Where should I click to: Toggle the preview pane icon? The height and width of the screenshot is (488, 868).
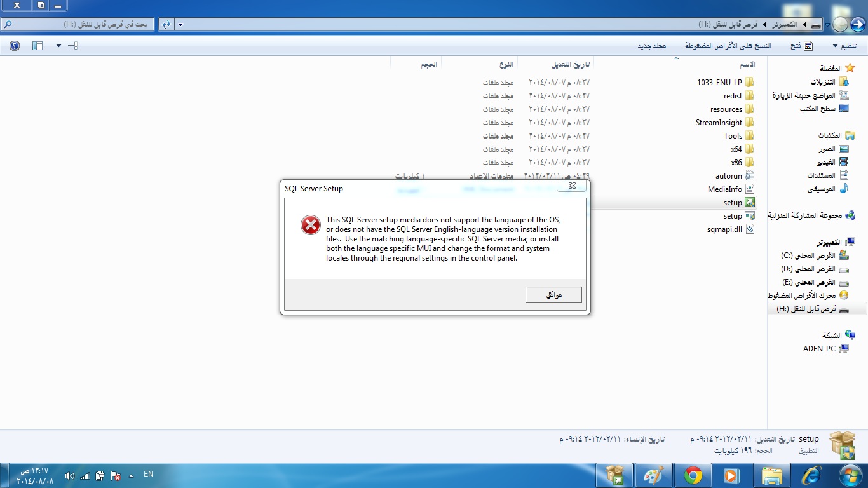coord(37,46)
